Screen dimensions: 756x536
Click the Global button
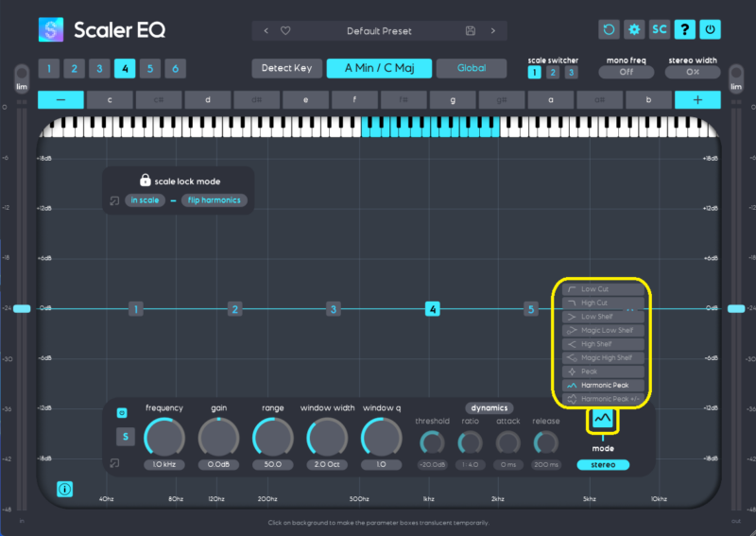click(x=472, y=68)
